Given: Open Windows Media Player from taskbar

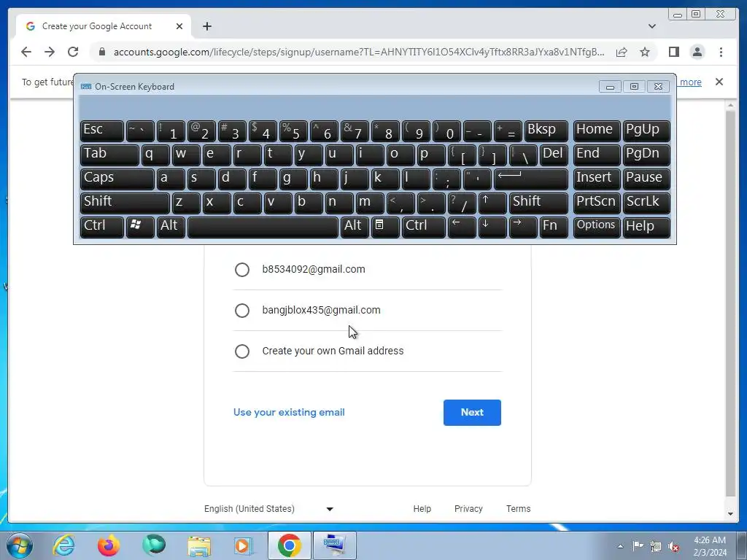Looking at the screenshot, I should (x=244, y=545).
